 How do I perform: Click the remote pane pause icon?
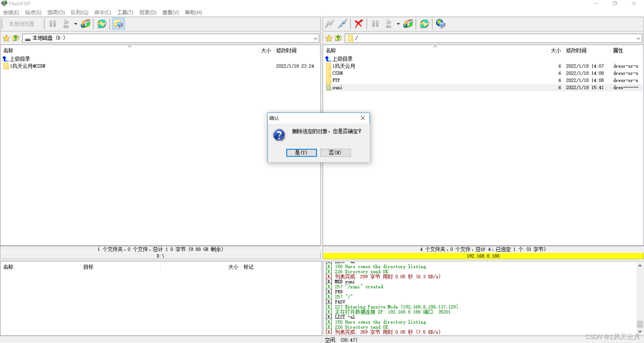tap(375, 24)
